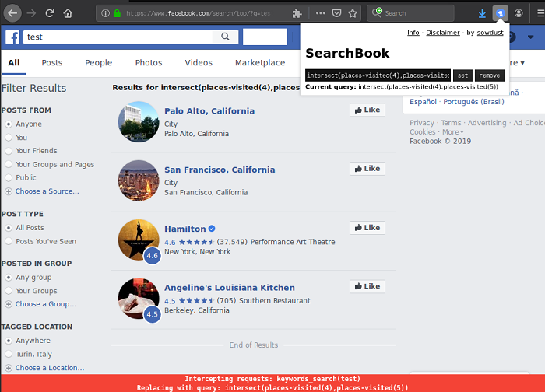The height and width of the screenshot is (392, 545).
Task: Click the Facebook logo icon
Action: 12,37
